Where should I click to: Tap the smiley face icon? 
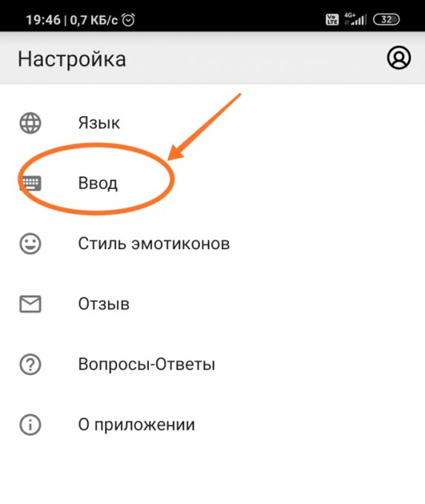point(30,244)
